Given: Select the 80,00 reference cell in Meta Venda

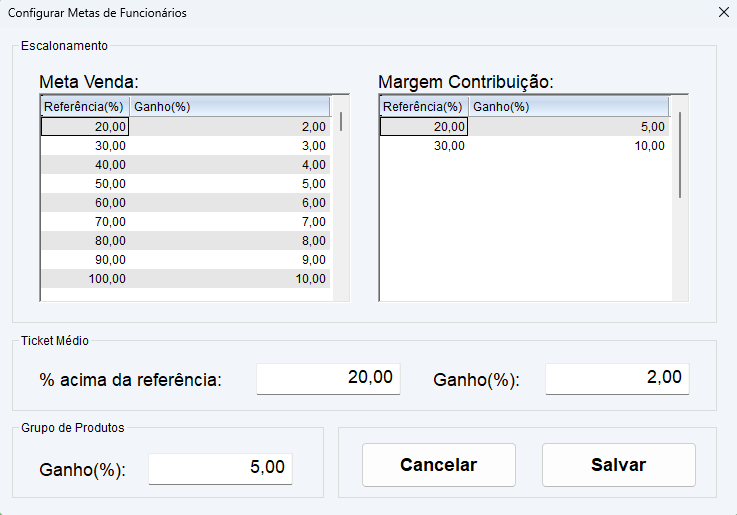Looking at the screenshot, I should [85, 241].
